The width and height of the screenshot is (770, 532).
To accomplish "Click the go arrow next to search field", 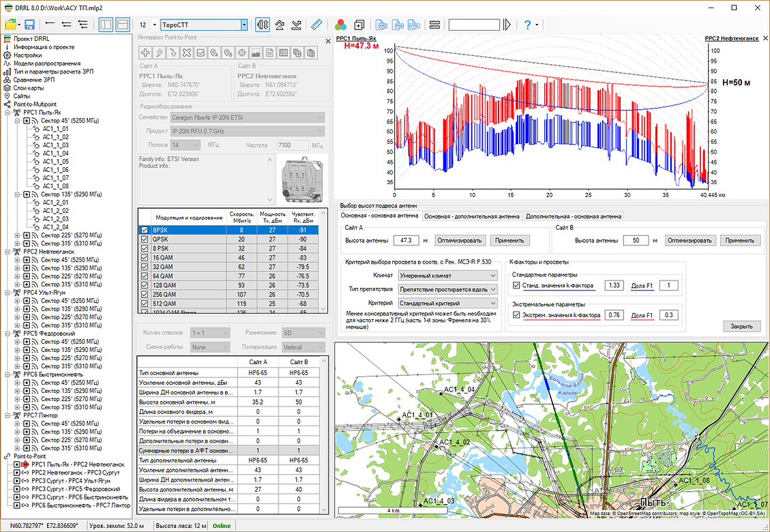I will point(507,25).
